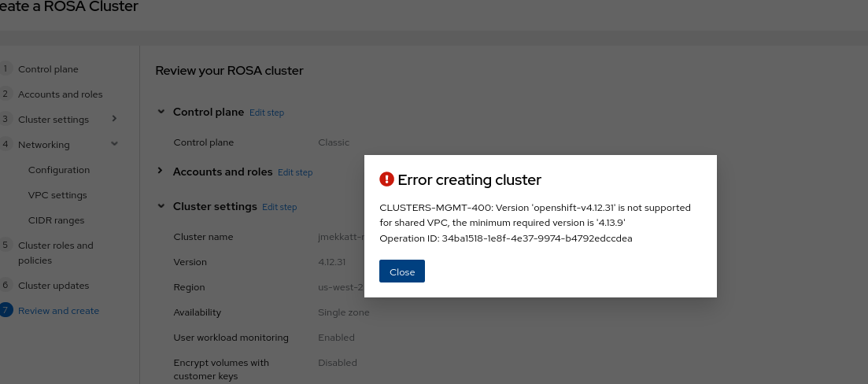Open CIDR ranges sub-step
Image resolution: width=868 pixels, height=384 pixels.
tap(56, 220)
